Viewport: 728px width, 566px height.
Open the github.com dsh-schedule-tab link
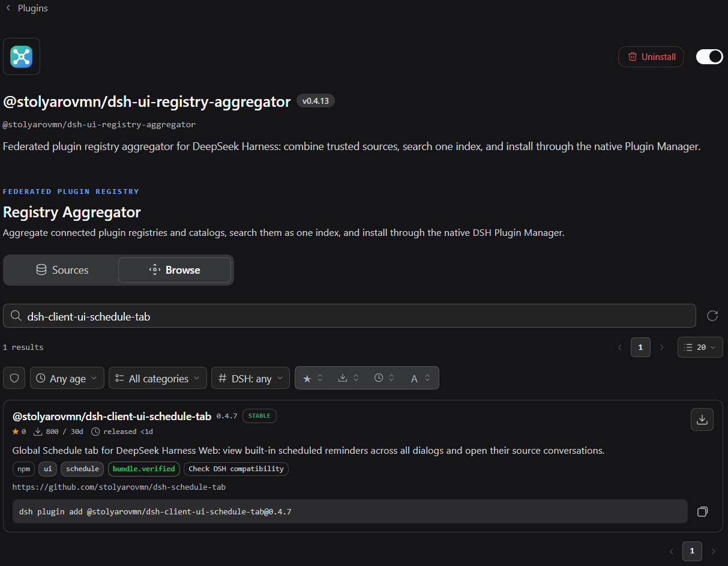(x=119, y=487)
